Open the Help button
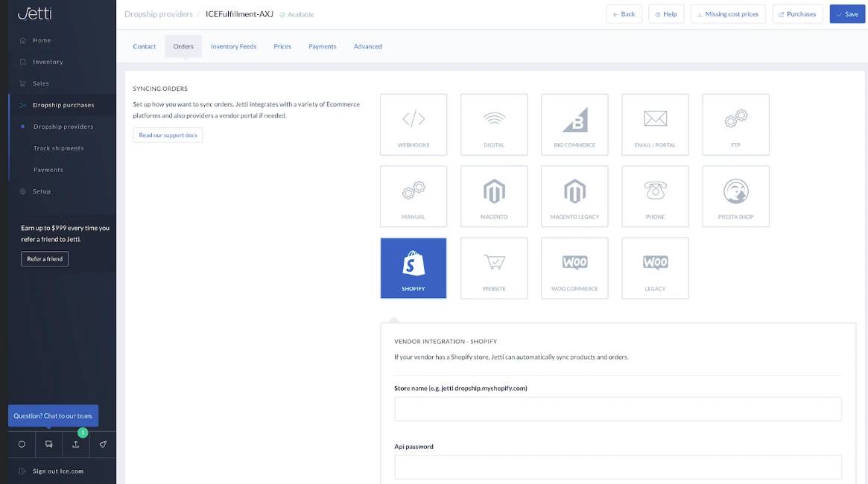The width and height of the screenshot is (868, 484). 666,14
